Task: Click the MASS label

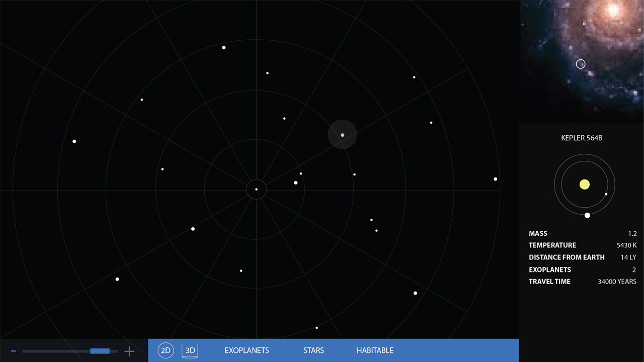Action: tap(538, 233)
